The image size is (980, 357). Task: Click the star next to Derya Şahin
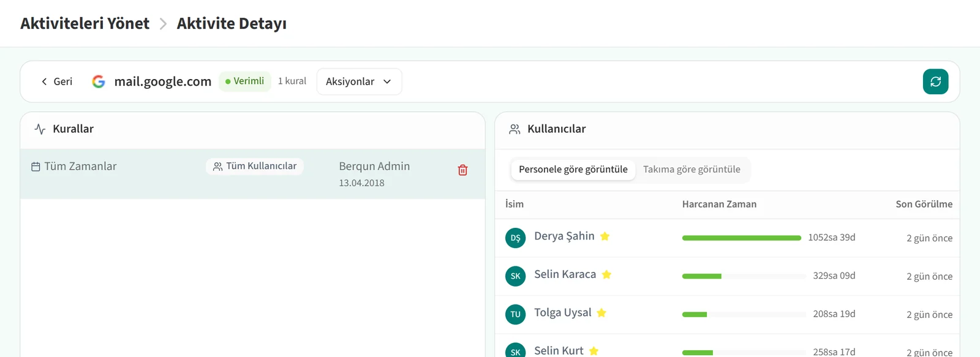click(605, 236)
